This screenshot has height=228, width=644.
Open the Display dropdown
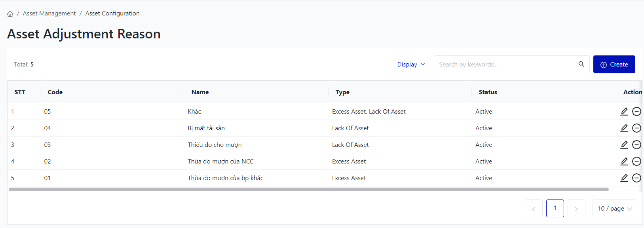click(x=411, y=65)
